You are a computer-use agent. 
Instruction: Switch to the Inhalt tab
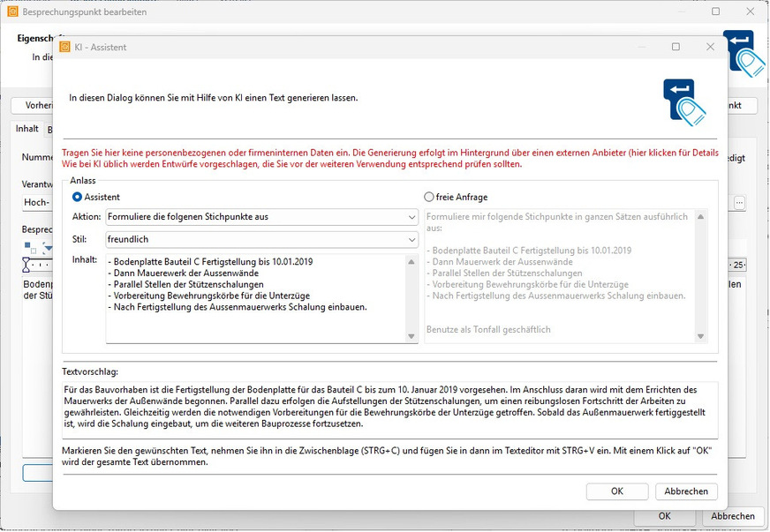(x=26, y=129)
